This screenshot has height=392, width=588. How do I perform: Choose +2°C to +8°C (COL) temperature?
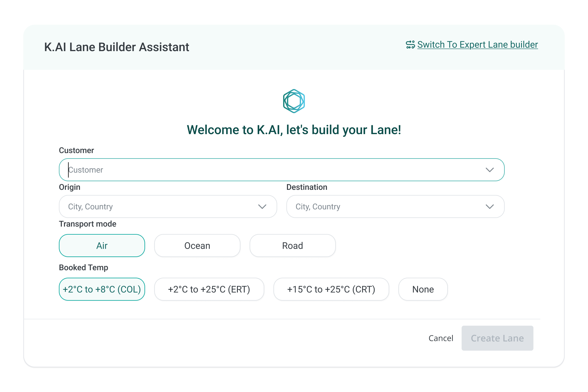pyautogui.click(x=102, y=289)
